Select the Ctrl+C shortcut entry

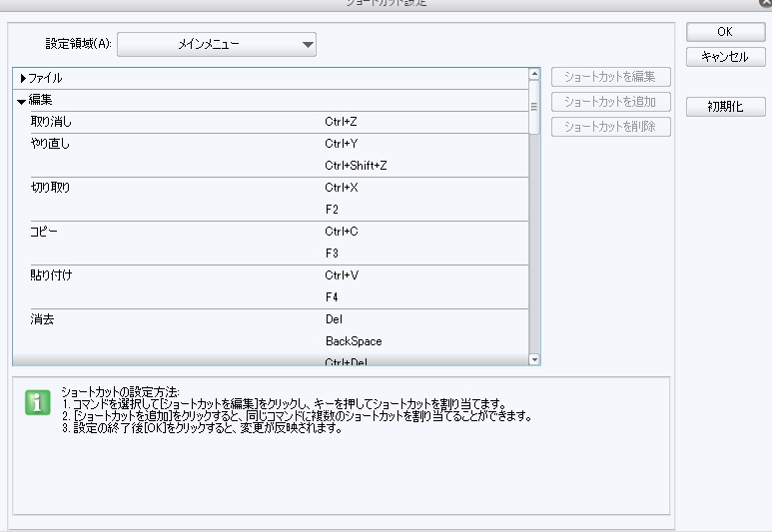[x=342, y=232]
